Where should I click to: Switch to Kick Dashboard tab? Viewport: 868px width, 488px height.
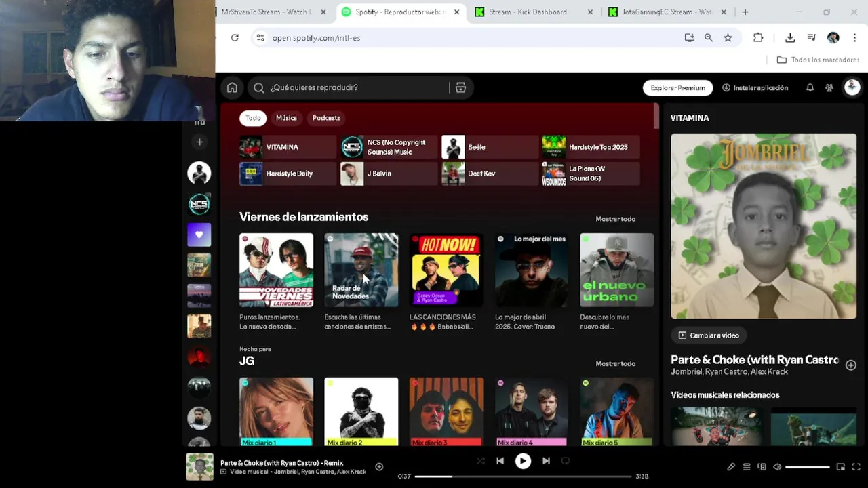pyautogui.click(x=528, y=12)
